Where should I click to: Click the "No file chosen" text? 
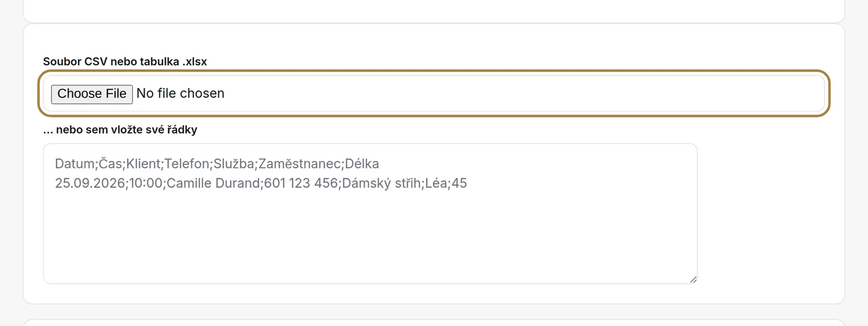point(180,93)
